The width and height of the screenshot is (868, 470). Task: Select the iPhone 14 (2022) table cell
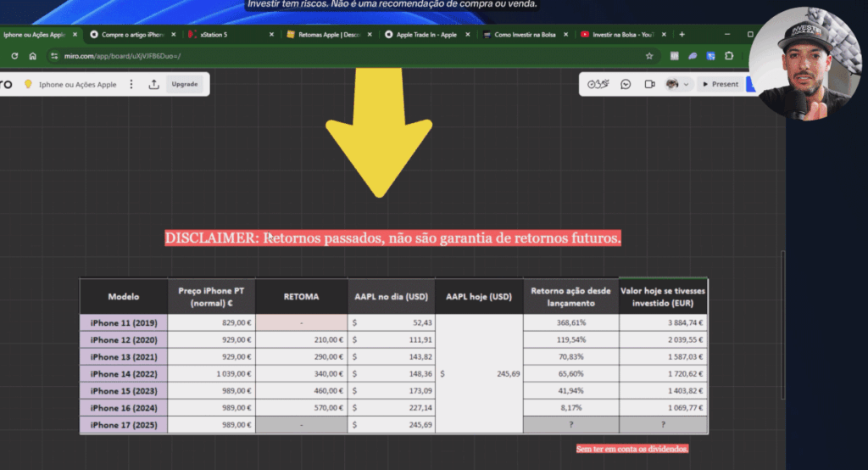[x=124, y=373]
